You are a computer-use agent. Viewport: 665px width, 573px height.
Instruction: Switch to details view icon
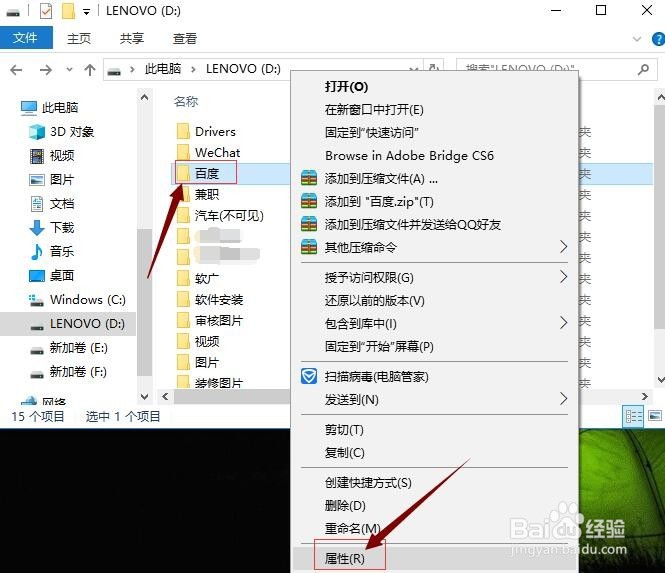tap(634, 416)
